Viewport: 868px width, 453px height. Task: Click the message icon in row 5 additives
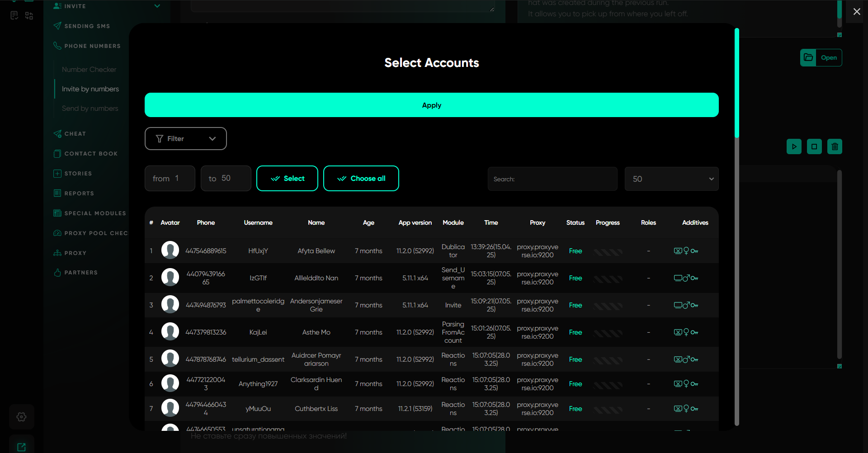(x=678, y=359)
